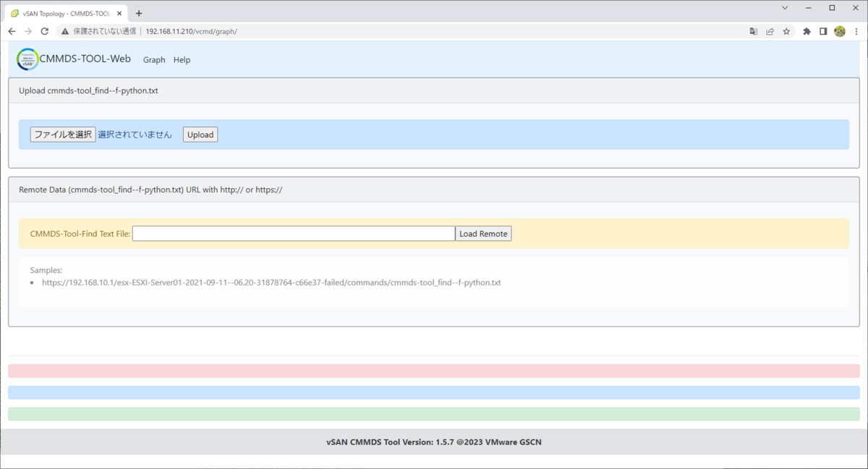Click the 保護されていない通信 security label
Image resolution: width=868 pixels, height=469 pixels.
pos(106,31)
